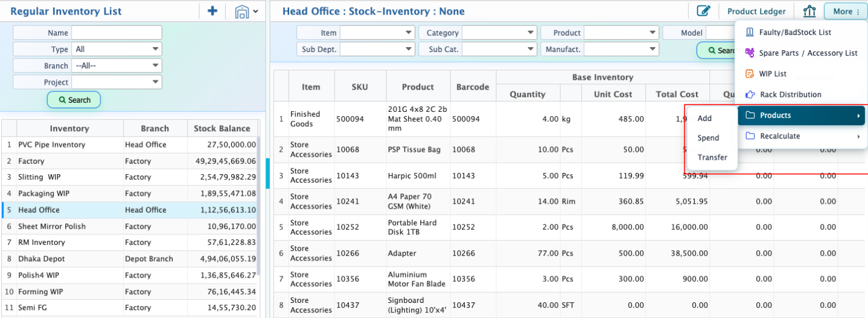Open the Product filter dropdown
The width and height of the screenshot is (868, 318).
pos(621,33)
